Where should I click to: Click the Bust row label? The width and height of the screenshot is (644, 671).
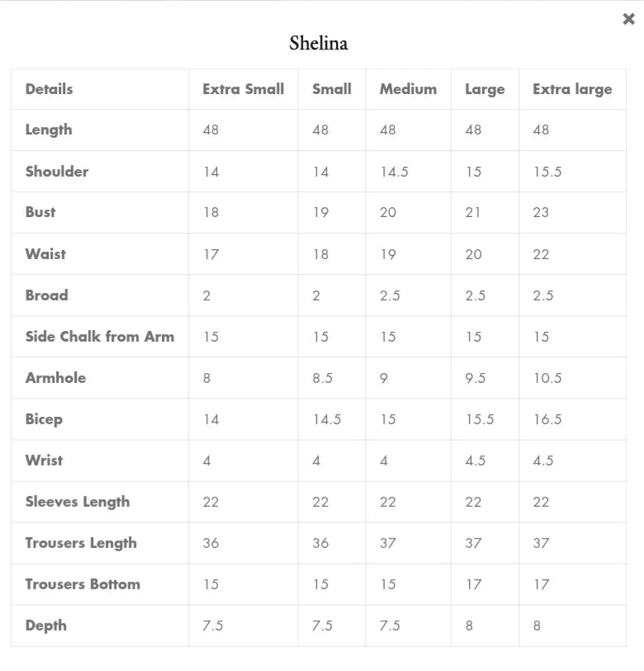(x=40, y=212)
